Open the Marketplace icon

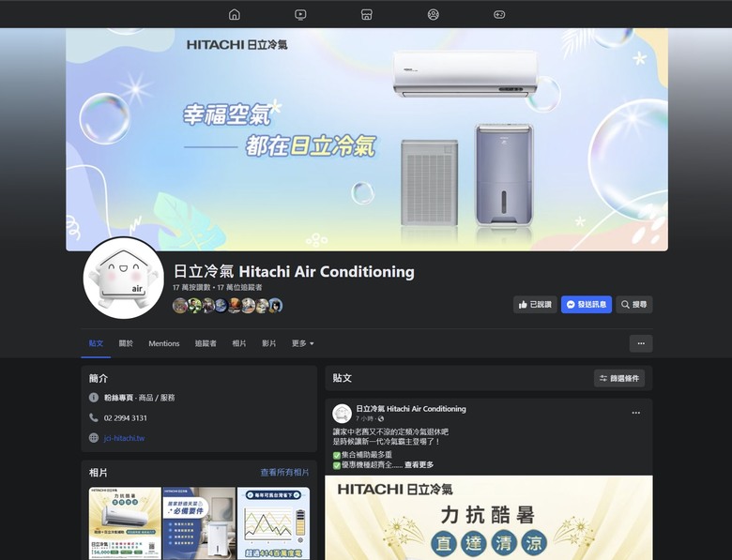coord(367,14)
